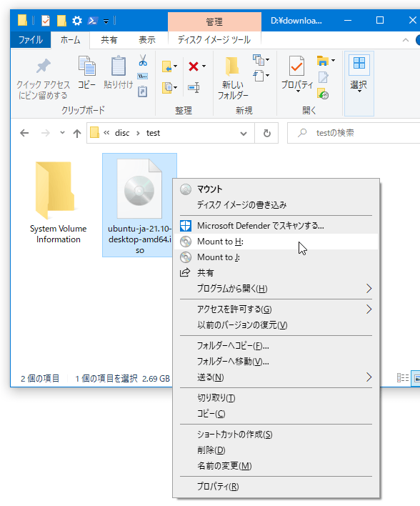
Task: Expand the Move to dropdown arrow
Action: pyautogui.click(x=175, y=66)
